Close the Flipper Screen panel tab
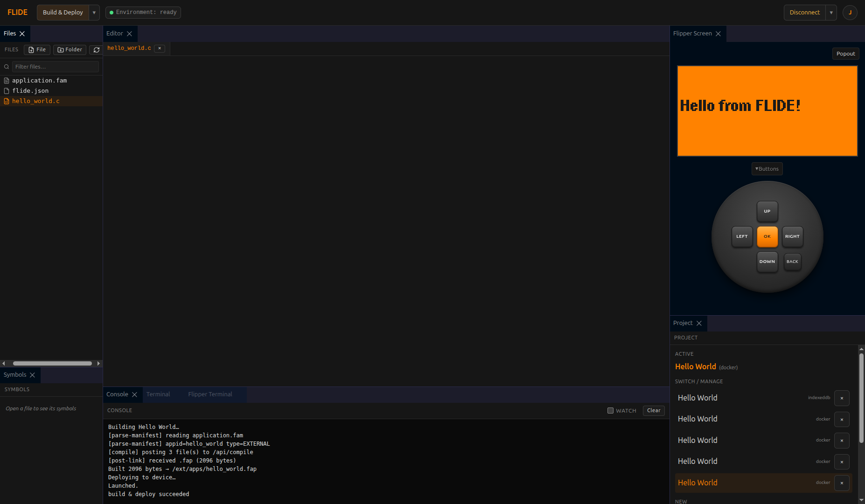This screenshot has height=504, width=865. (x=718, y=34)
